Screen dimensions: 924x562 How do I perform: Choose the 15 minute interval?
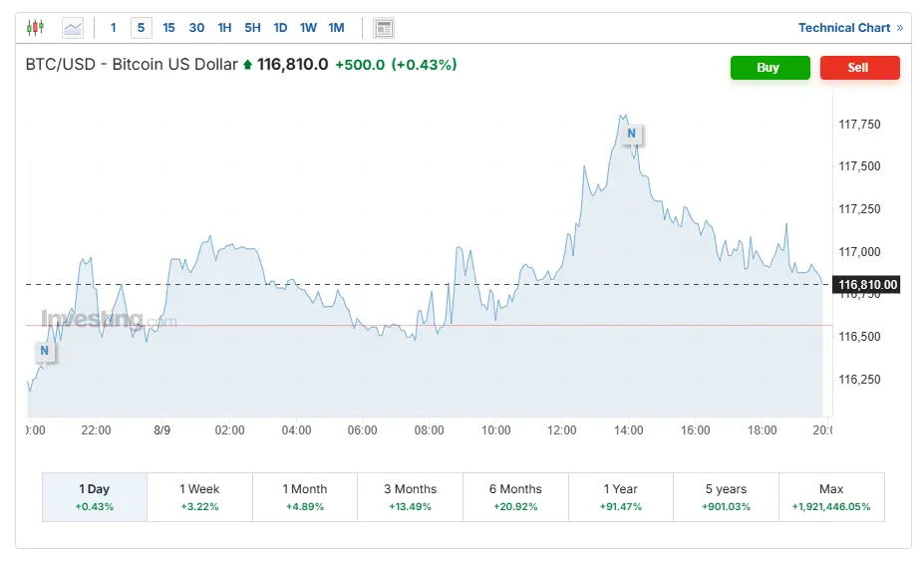[168, 28]
